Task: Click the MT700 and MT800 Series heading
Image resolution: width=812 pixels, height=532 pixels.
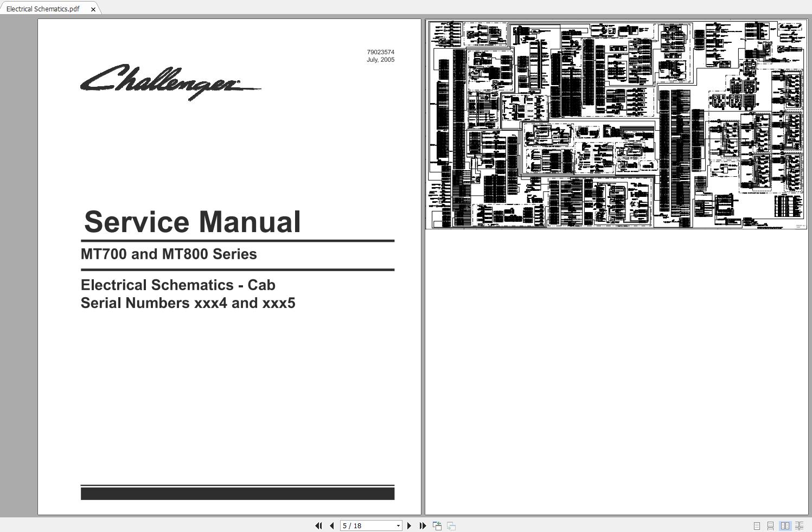Action: pos(169,254)
